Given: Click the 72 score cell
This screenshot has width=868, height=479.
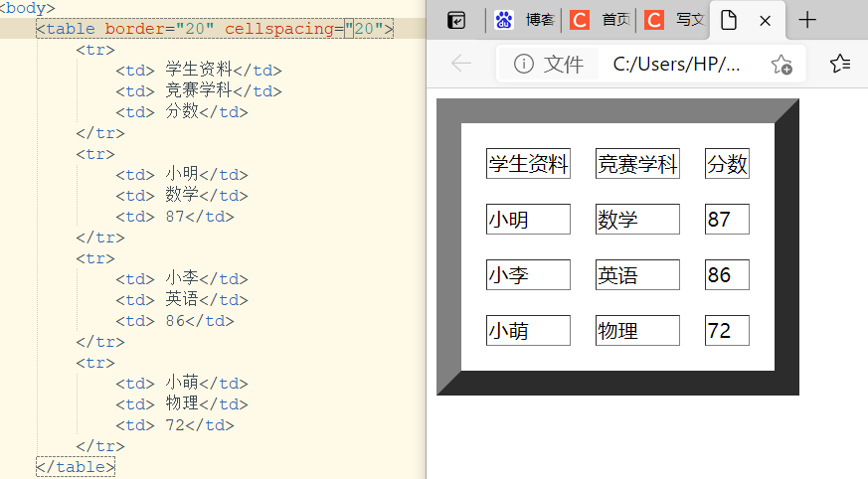Looking at the screenshot, I should [x=727, y=331].
